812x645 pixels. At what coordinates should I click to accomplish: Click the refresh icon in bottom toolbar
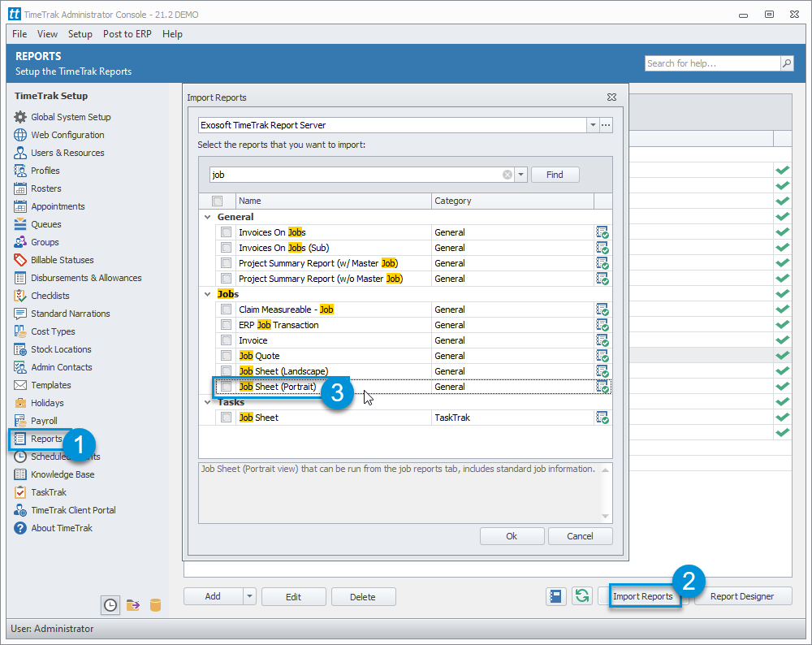582,596
